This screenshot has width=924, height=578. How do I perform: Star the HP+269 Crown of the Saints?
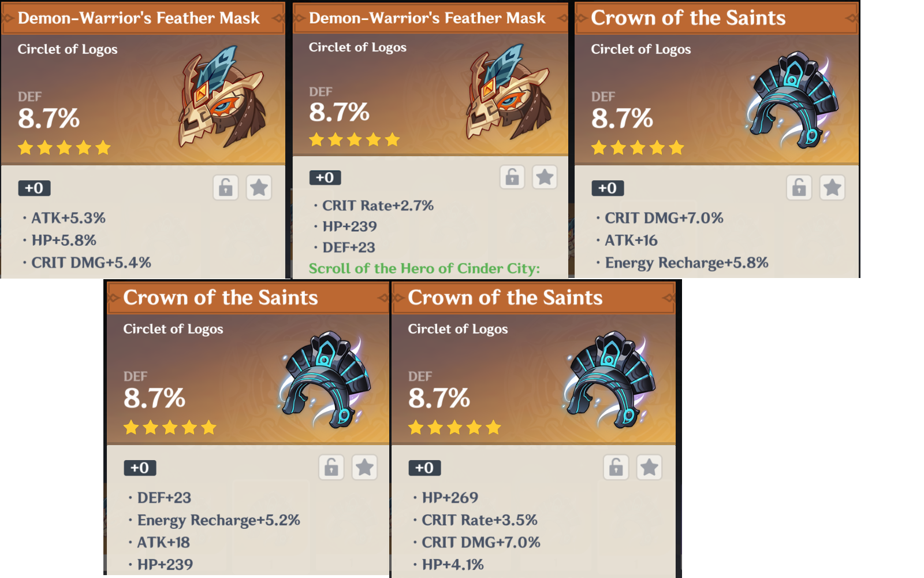click(x=649, y=467)
